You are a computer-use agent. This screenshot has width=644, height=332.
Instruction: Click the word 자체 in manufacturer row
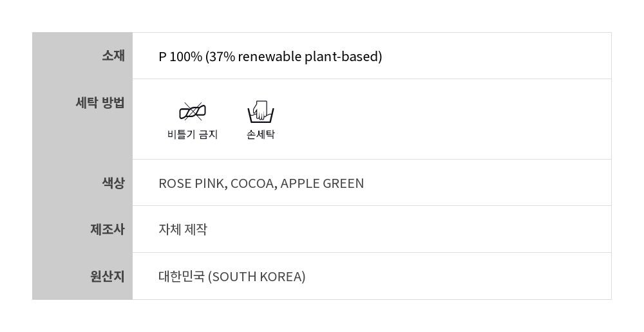click(x=170, y=230)
